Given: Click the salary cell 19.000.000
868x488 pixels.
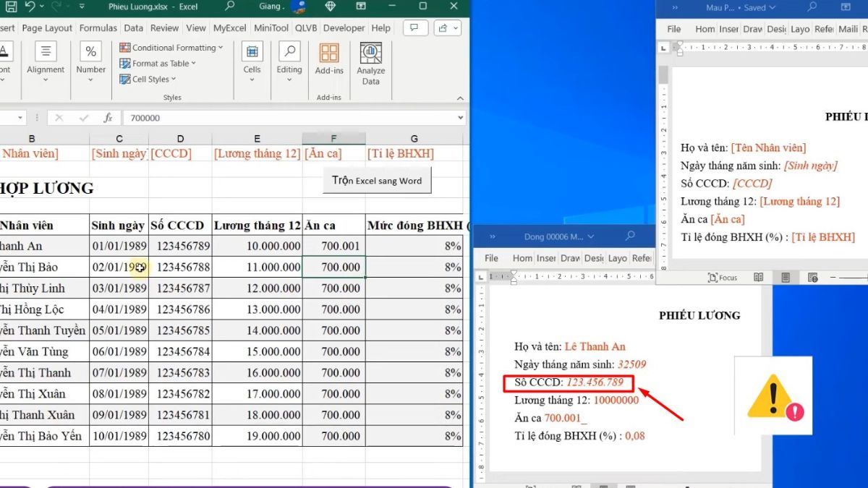Looking at the screenshot, I should click(x=257, y=436).
